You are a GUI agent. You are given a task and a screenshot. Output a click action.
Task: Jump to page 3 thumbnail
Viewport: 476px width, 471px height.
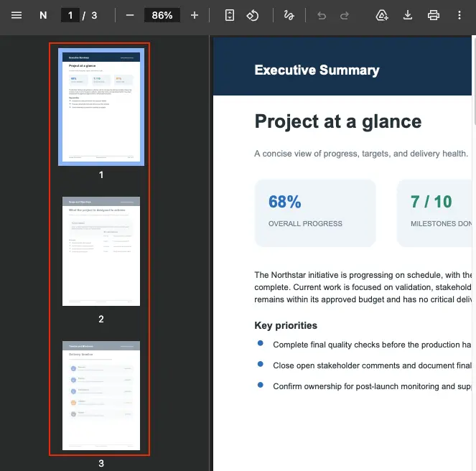pyautogui.click(x=101, y=396)
